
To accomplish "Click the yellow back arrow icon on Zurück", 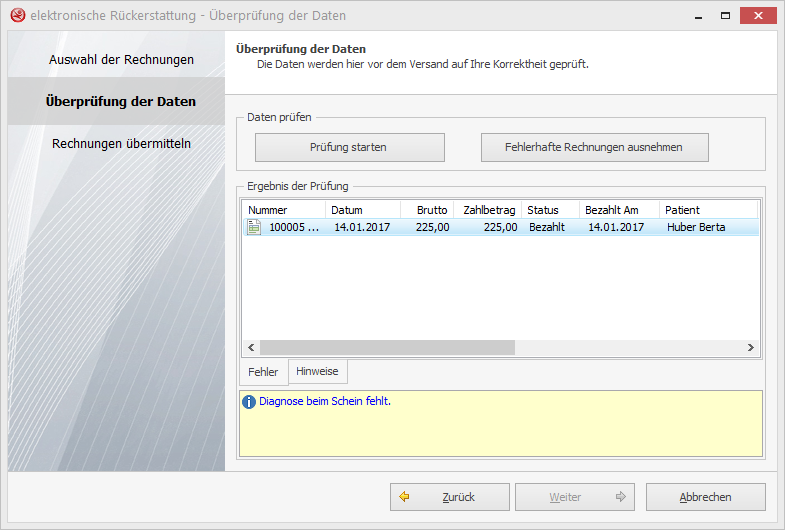I will click(404, 497).
